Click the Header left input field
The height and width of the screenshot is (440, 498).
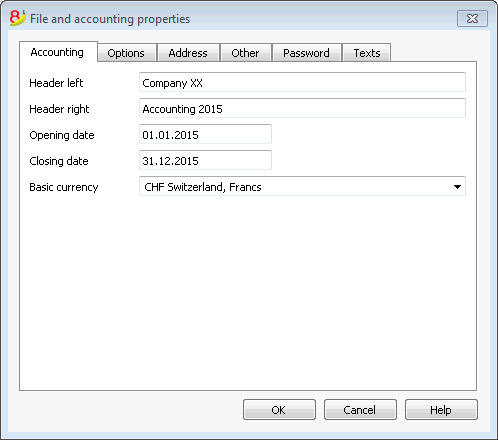click(302, 82)
